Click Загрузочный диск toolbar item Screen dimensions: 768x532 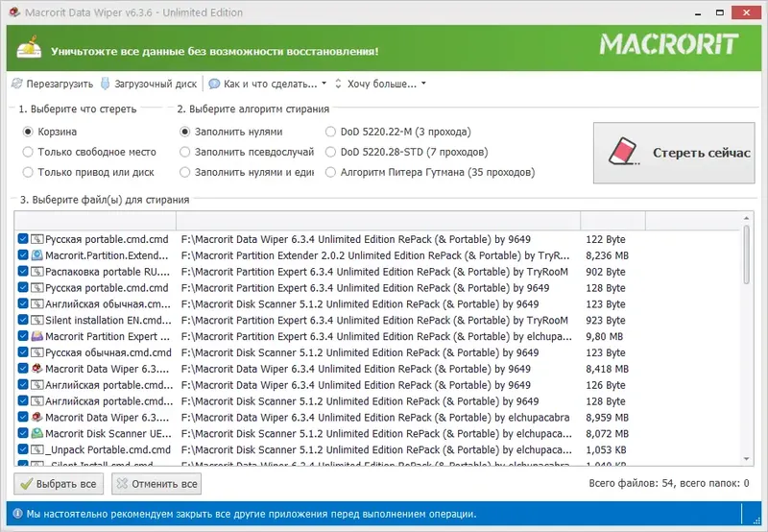point(149,84)
